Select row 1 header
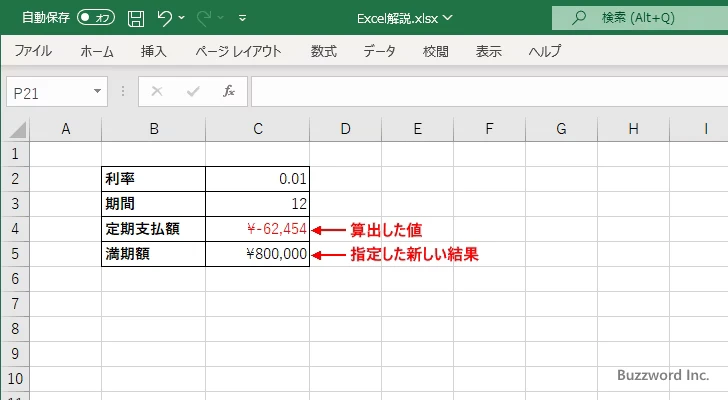Image resolution: width=728 pixels, height=400 pixels. click(x=15, y=154)
